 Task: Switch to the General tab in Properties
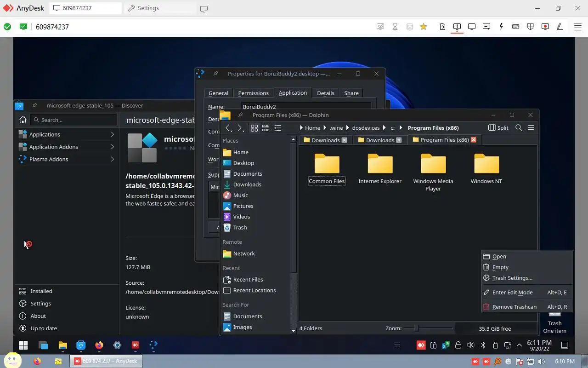(218, 93)
